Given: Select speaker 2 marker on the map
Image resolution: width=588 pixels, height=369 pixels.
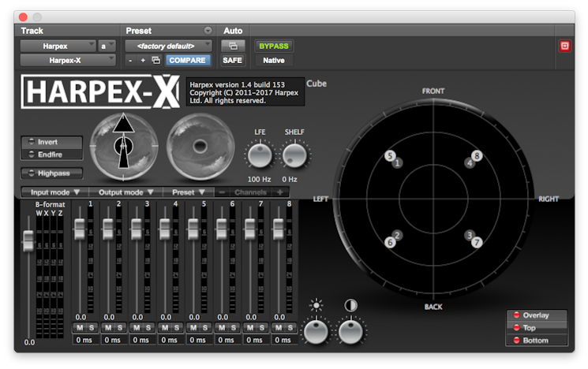Looking at the screenshot, I should click(398, 235).
